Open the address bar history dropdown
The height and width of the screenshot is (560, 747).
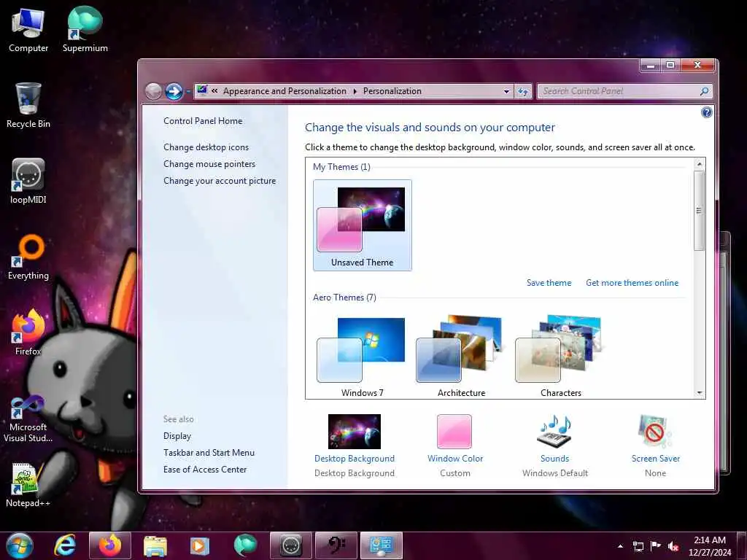[506, 91]
